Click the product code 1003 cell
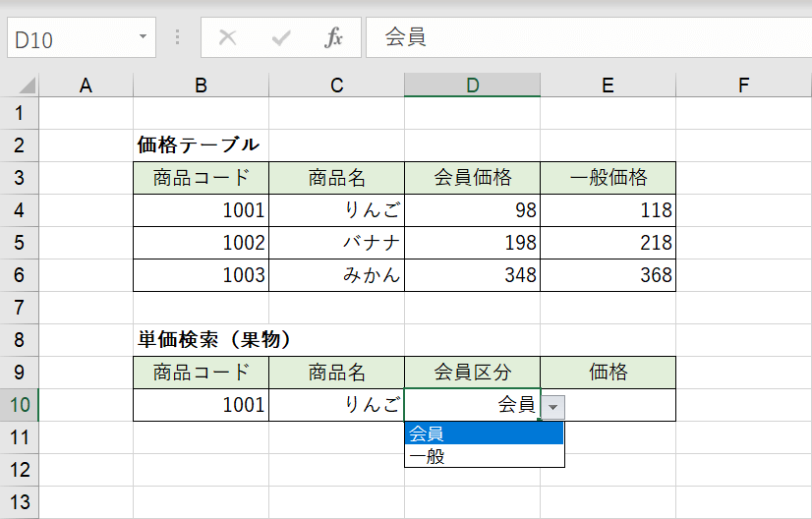812x519 pixels. click(201, 275)
